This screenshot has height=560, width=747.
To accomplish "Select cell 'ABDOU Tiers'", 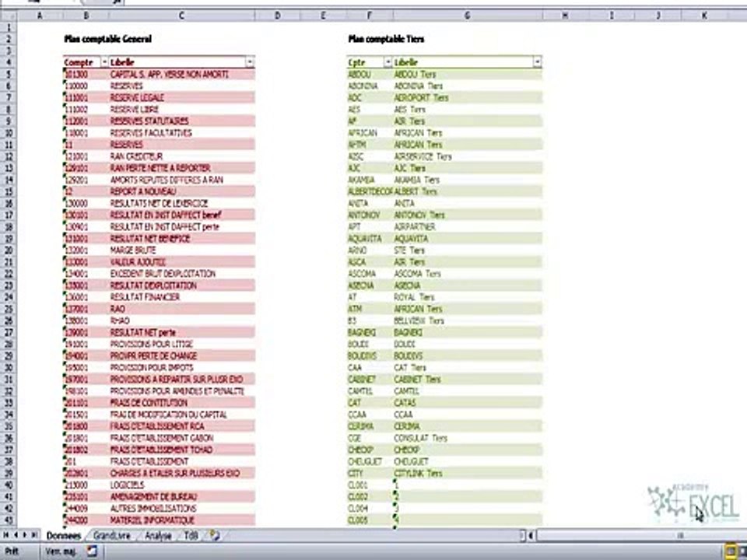I will (x=468, y=75).
